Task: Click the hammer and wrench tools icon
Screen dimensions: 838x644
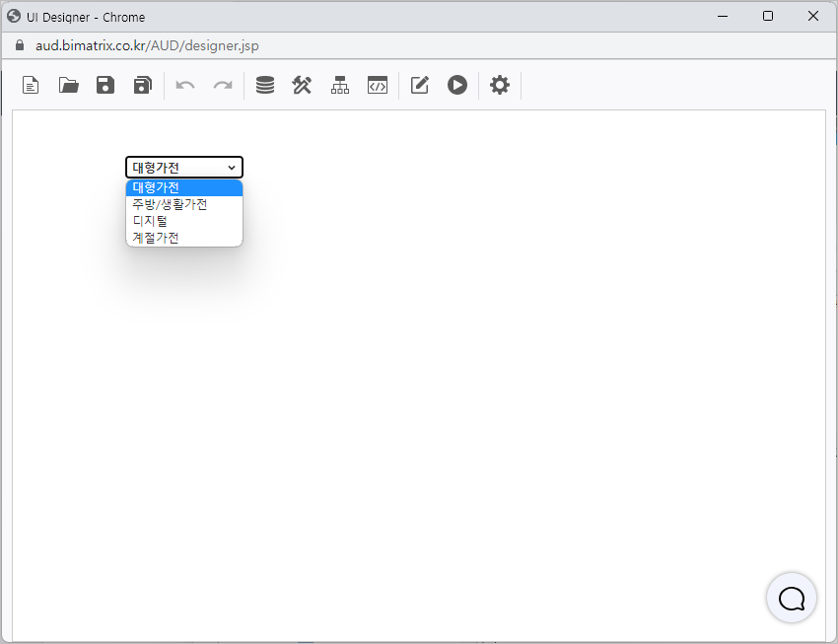Action: click(x=302, y=86)
